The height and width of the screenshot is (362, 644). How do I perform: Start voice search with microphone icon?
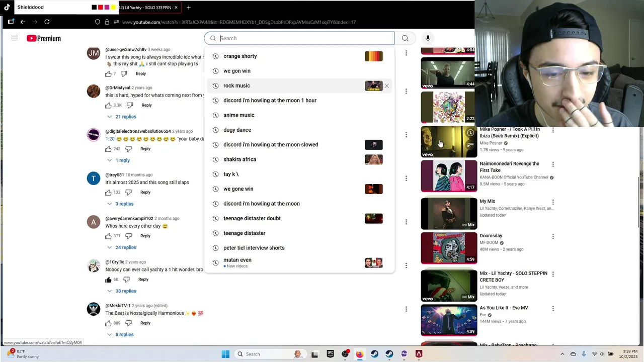(x=428, y=38)
